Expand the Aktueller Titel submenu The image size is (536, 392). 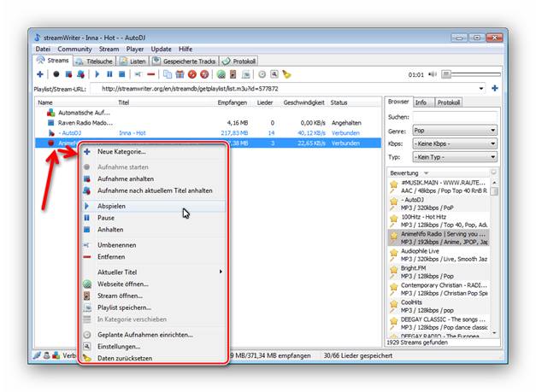pyautogui.click(x=154, y=272)
